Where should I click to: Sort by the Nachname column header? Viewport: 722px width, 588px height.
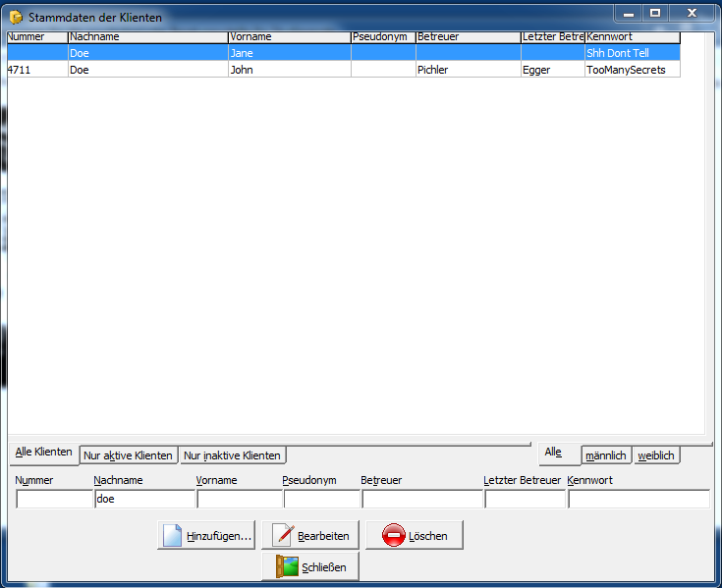[147, 37]
